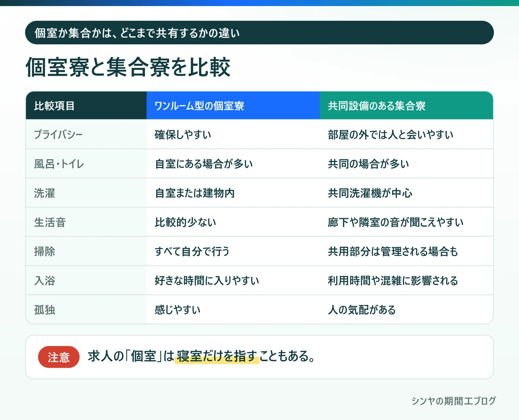This screenshot has height=420, width=519.
Task: Click the '感じやすい' cell
Action: pyautogui.click(x=233, y=310)
